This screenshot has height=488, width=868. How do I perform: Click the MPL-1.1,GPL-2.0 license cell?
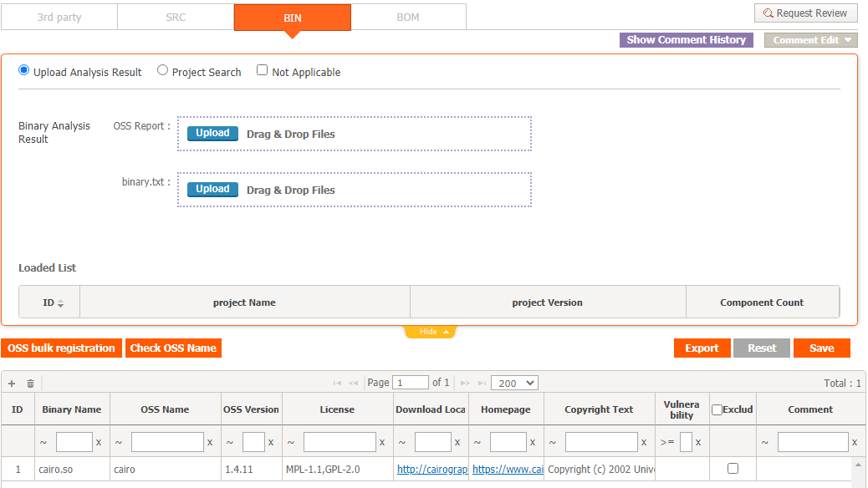coord(338,469)
